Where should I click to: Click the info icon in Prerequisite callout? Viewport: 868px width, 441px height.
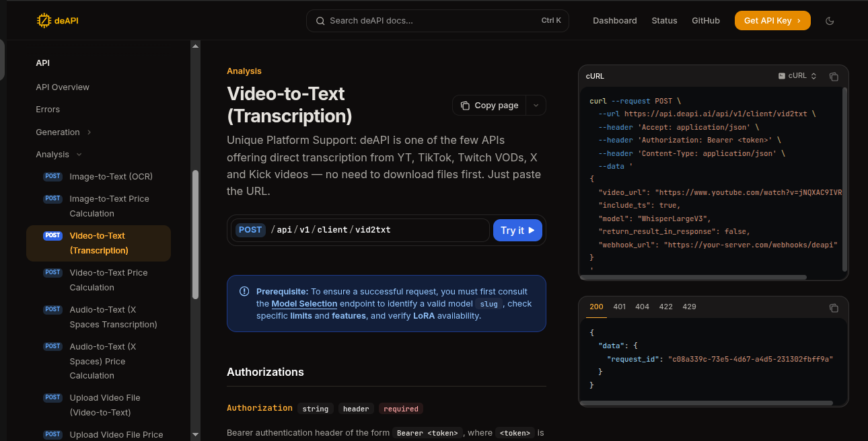244,292
